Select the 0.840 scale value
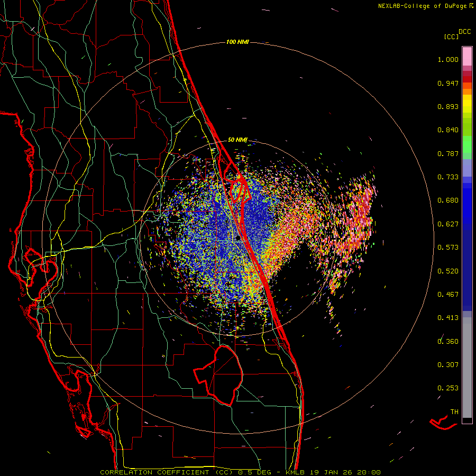476x476 pixels. click(x=448, y=130)
